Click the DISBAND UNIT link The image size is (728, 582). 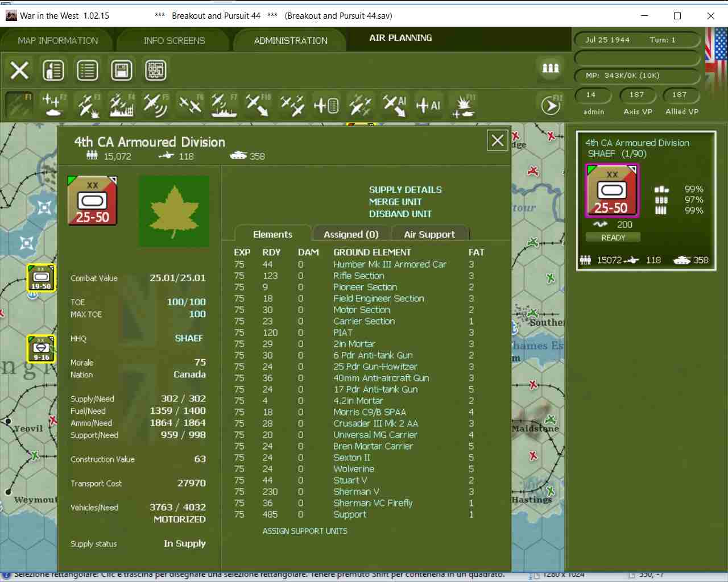[400, 214]
